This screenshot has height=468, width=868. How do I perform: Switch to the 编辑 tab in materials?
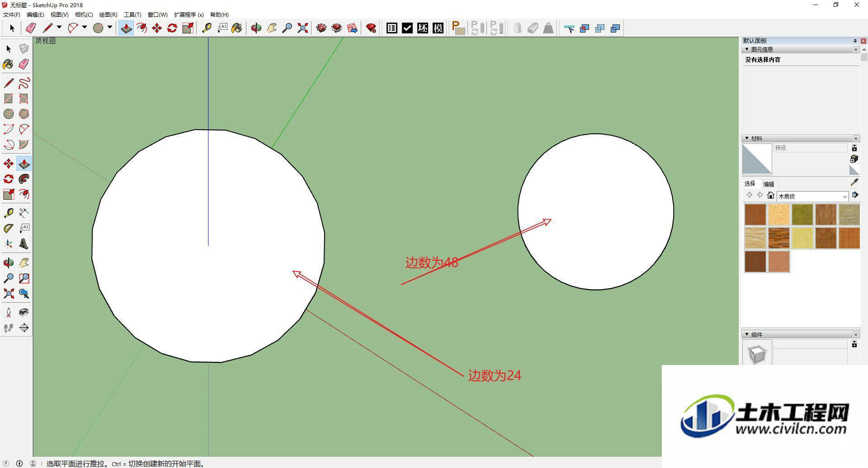(x=769, y=184)
